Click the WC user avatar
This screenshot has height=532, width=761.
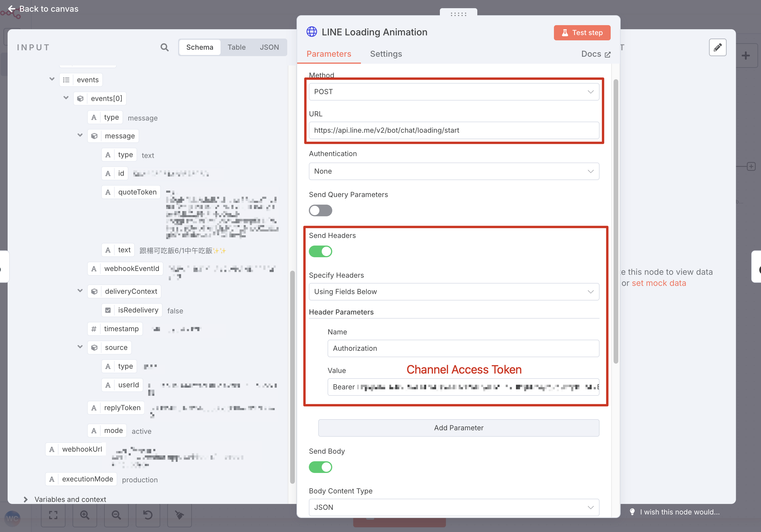pyautogui.click(x=13, y=518)
